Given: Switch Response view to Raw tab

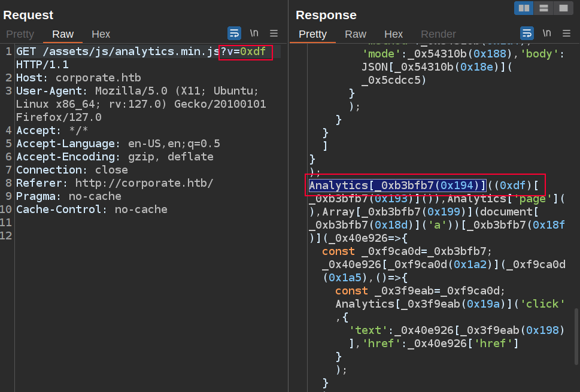Looking at the screenshot, I should click(356, 34).
